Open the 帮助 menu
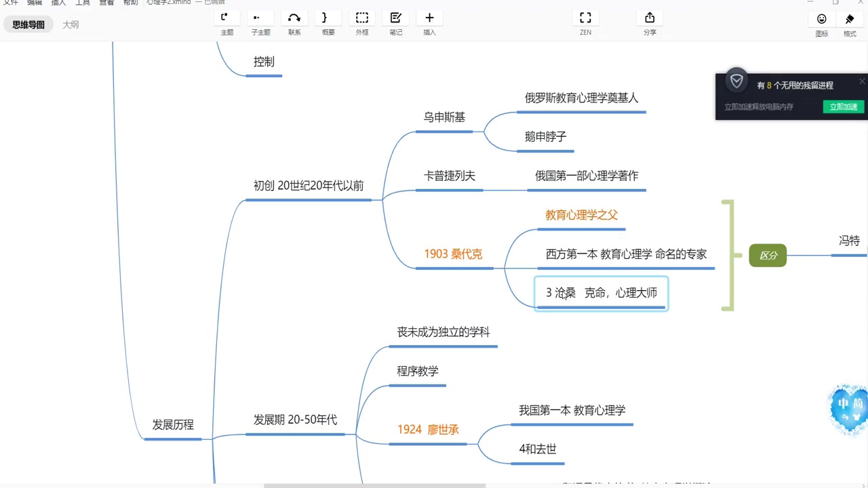The width and height of the screenshot is (868, 488). pyautogui.click(x=131, y=3)
